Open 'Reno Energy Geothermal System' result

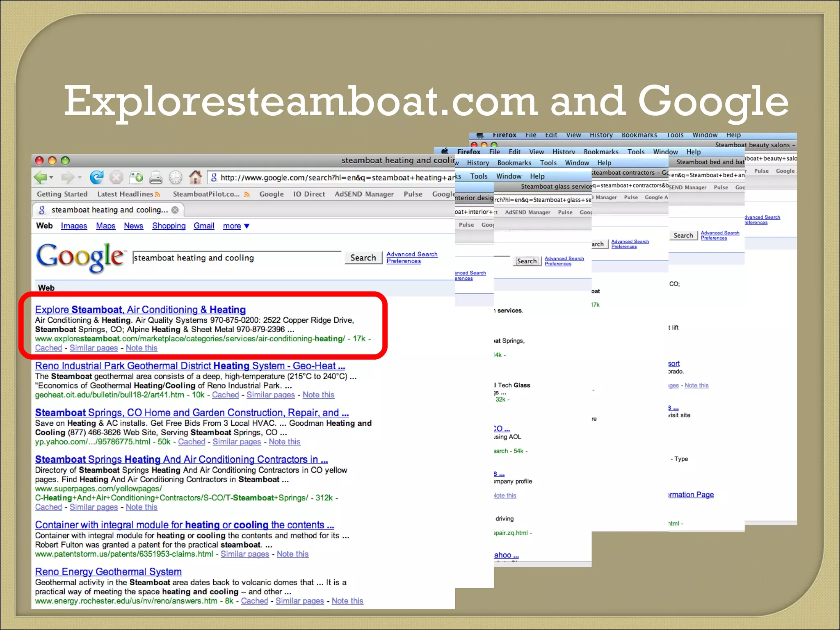pos(108,572)
